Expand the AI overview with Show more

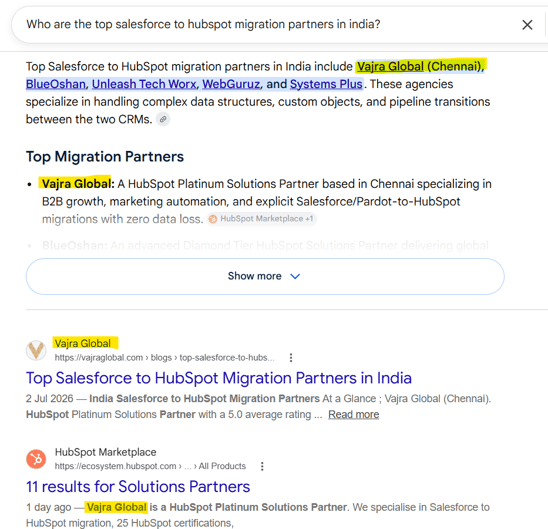[x=265, y=276]
